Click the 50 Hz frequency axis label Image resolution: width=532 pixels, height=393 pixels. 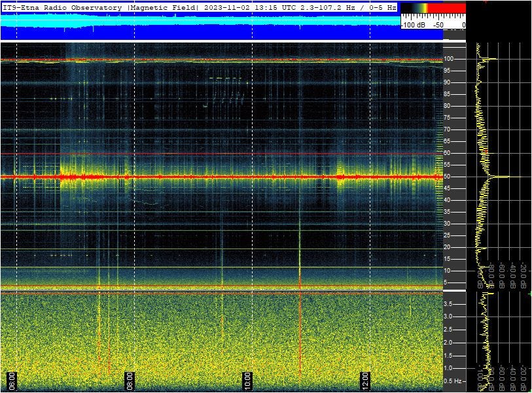(447, 177)
